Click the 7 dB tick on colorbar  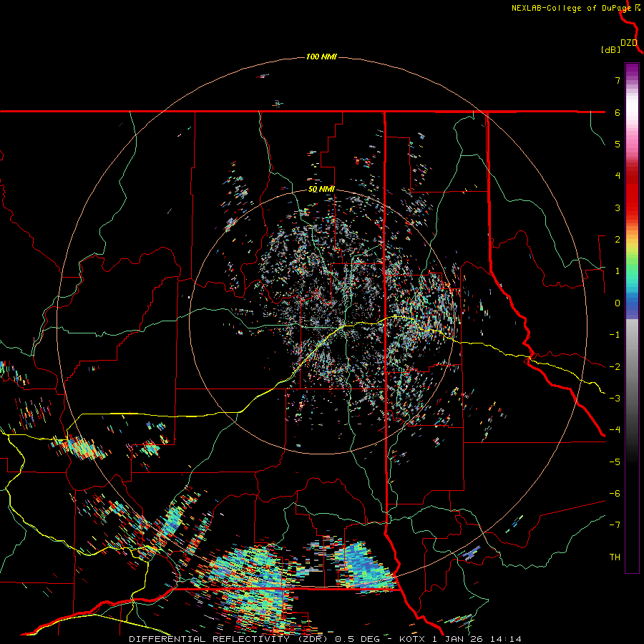(x=618, y=80)
